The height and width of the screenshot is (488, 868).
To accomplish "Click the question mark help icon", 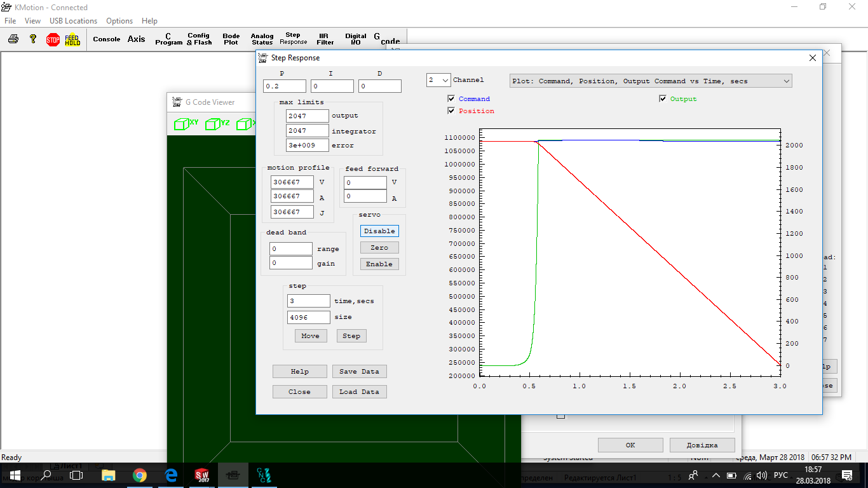I will coord(33,39).
